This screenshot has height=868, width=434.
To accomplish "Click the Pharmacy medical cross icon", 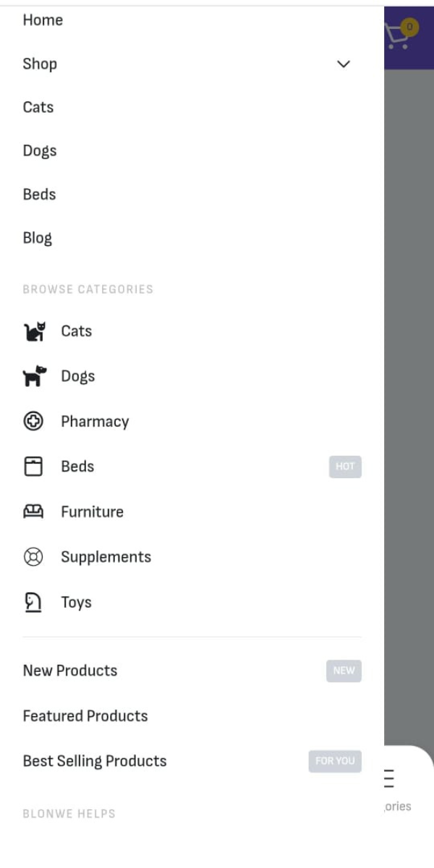I will (33, 422).
